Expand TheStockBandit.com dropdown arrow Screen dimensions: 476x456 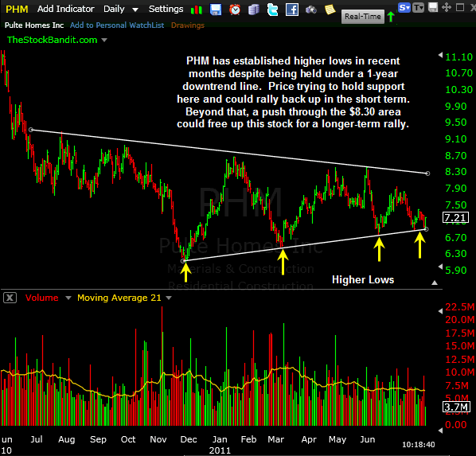pyautogui.click(x=104, y=40)
